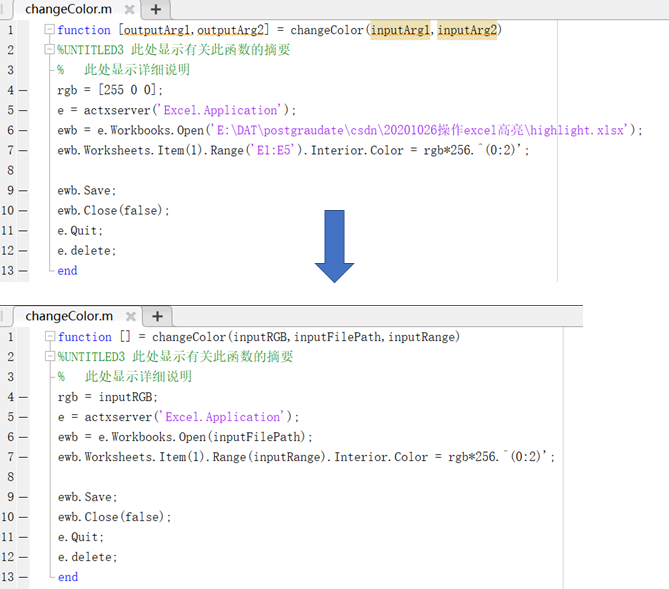The width and height of the screenshot is (669, 589).
Task: Set a breakpoint on line 7 in the bottom editor
Action: [23, 457]
